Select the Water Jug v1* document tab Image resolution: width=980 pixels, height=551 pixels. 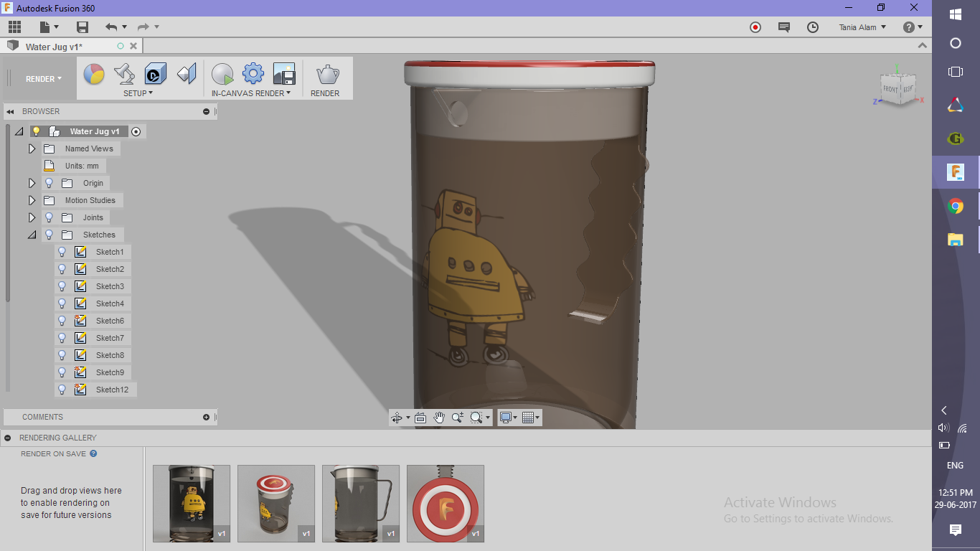tap(55, 47)
